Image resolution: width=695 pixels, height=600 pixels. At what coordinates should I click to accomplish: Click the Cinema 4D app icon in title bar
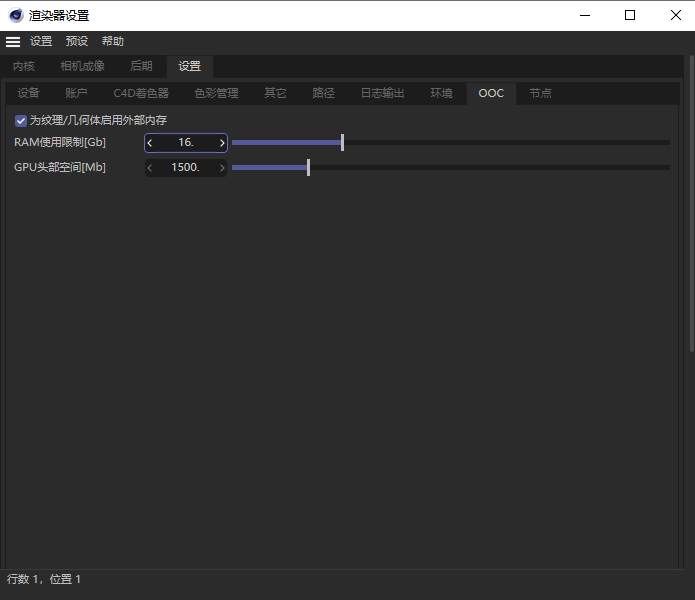(x=16, y=15)
